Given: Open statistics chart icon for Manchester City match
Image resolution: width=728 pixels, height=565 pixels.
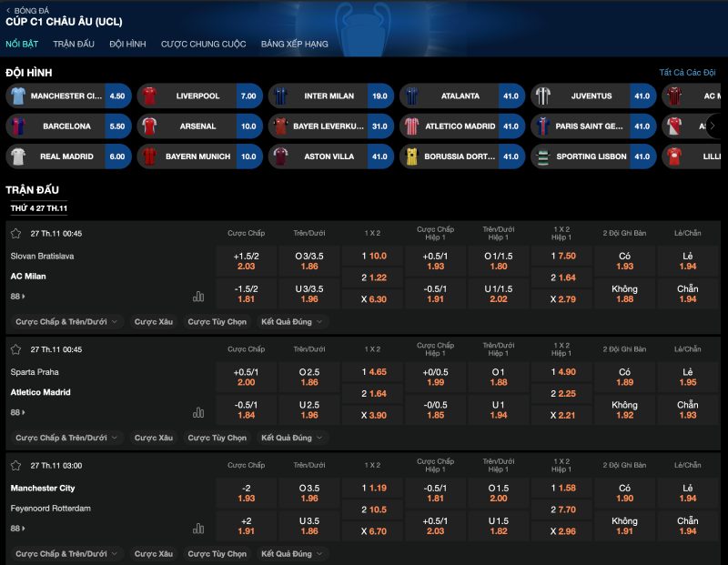Looking at the screenshot, I should click(x=198, y=528).
